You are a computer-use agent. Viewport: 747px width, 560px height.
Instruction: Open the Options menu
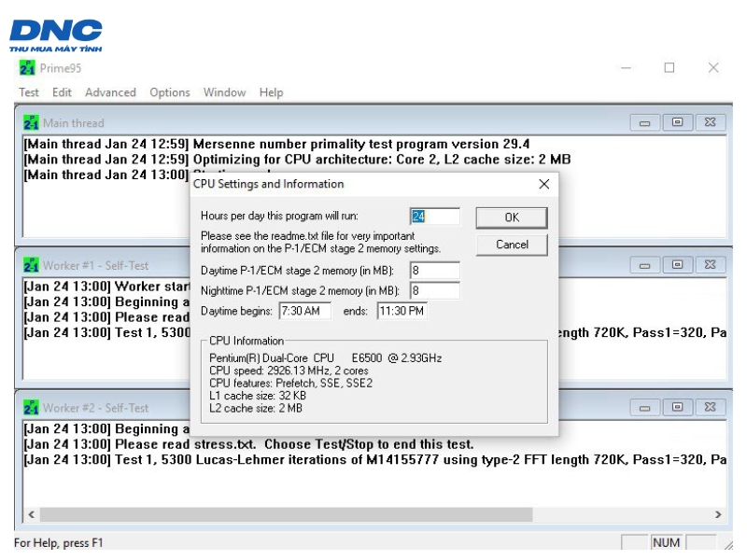(170, 92)
